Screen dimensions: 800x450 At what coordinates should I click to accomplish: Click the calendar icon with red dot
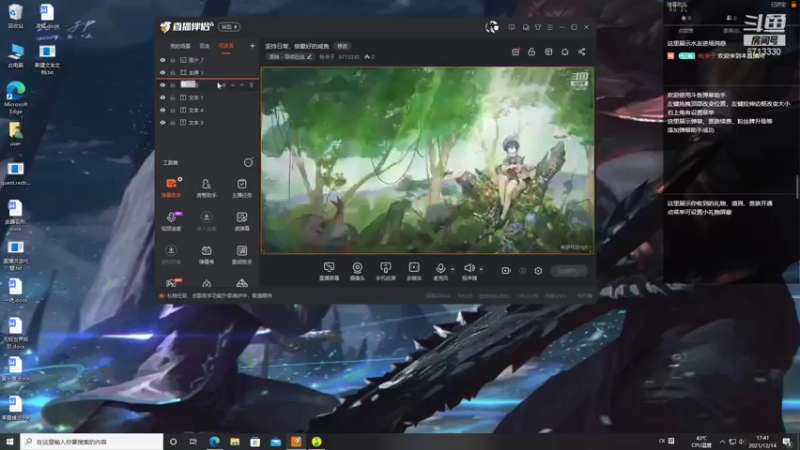pos(515,52)
